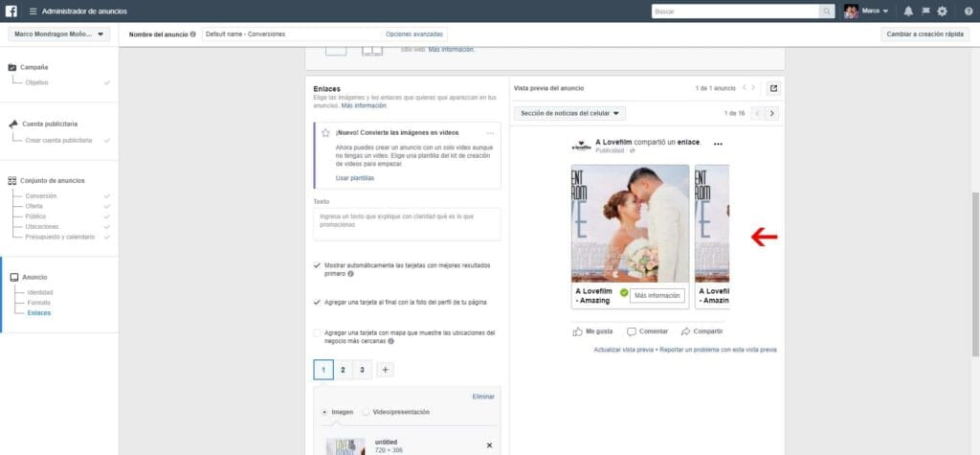Add a new carousel card with plus

(x=385, y=370)
